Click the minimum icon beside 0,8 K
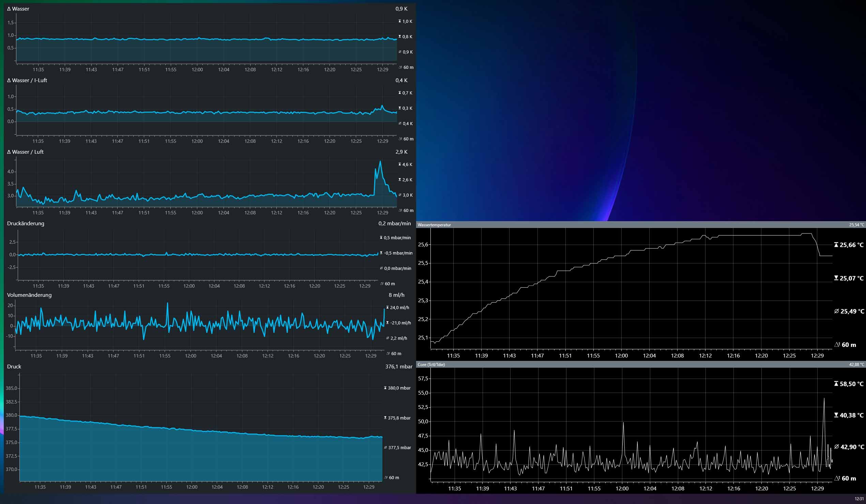The height and width of the screenshot is (504, 866). (x=400, y=36)
